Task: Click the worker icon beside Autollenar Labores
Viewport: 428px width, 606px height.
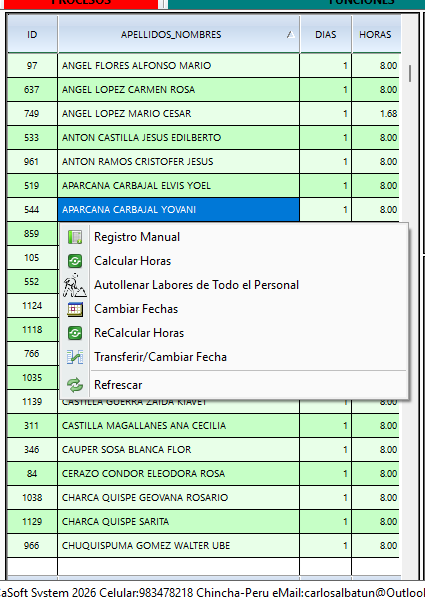Action: point(75,285)
